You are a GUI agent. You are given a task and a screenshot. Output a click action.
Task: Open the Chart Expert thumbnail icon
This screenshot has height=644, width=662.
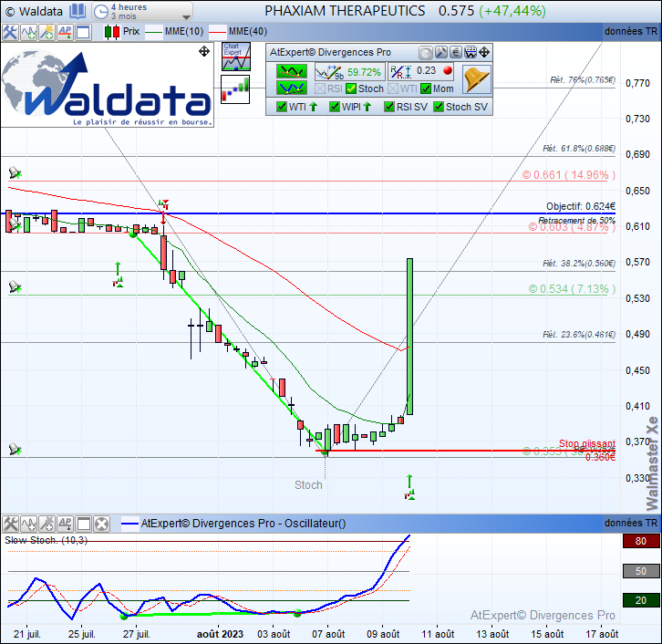(x=235, y=57)
